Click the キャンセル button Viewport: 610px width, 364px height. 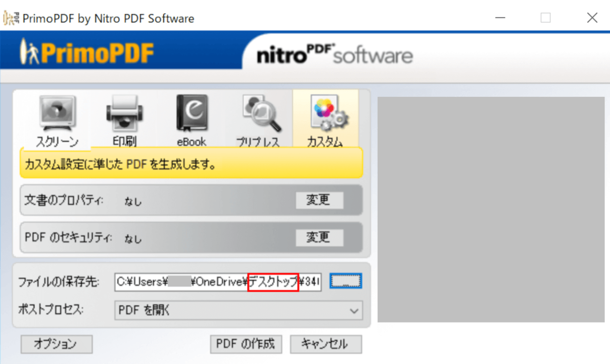click(x=326, y=344)
